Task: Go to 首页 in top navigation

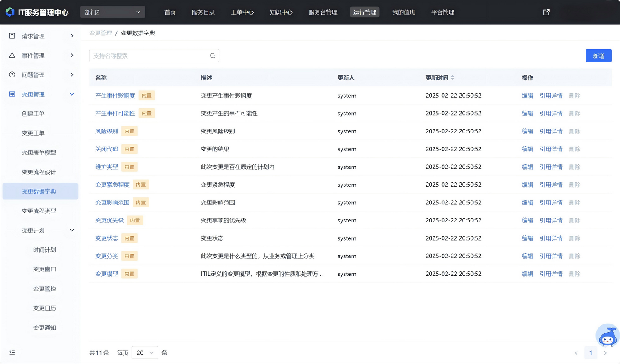Action: [170, 12]
